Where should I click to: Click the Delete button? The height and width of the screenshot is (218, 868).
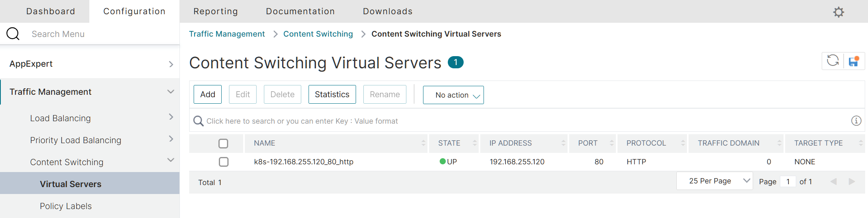(283, 94)
